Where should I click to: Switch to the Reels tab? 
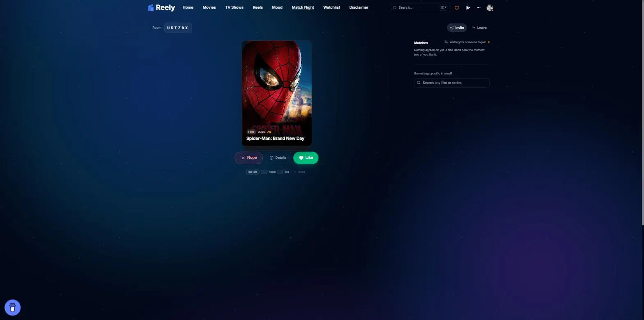point(258,7)
